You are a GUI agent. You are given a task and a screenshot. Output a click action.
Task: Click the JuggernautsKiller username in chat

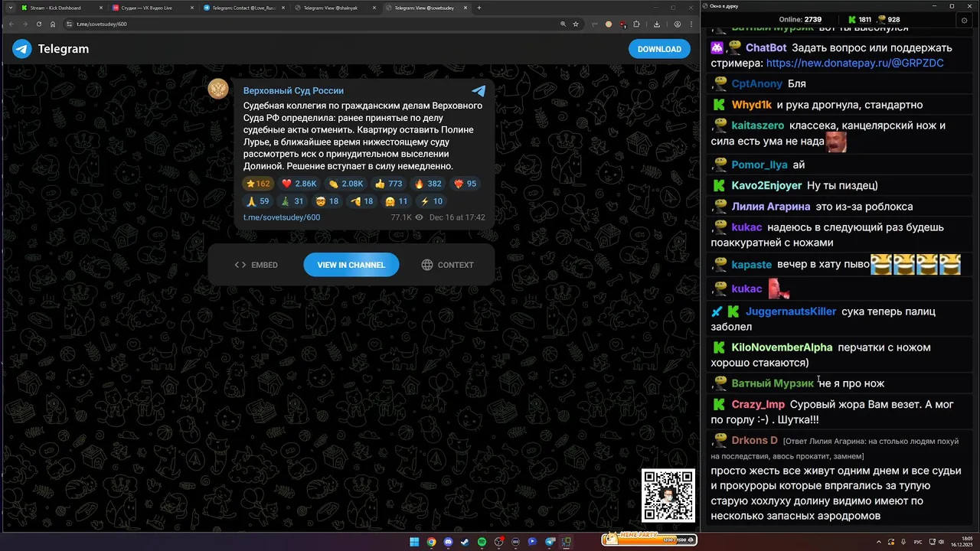[x=791, y=311]
